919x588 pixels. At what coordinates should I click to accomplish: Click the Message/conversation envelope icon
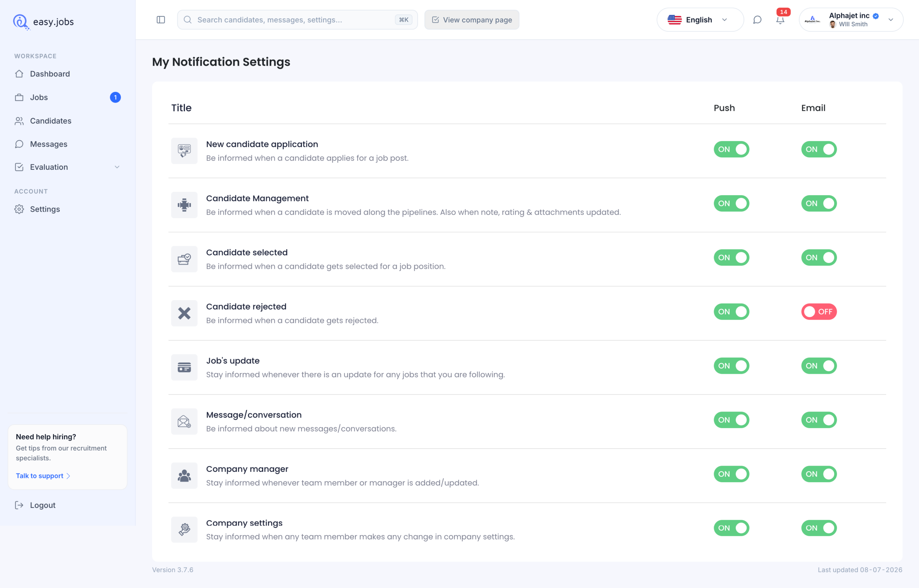point(184,422)
